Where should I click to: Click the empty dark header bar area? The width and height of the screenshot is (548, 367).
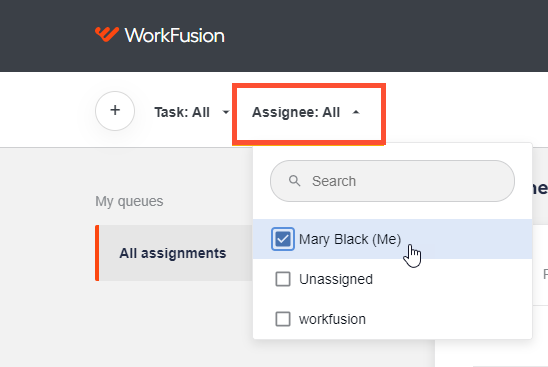pyautogui.click(x=384, y=36)
